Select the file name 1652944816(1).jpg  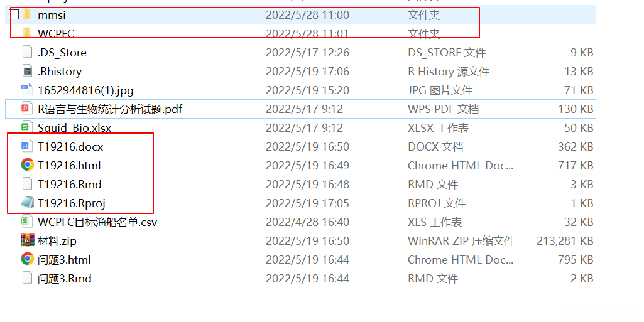85,90
